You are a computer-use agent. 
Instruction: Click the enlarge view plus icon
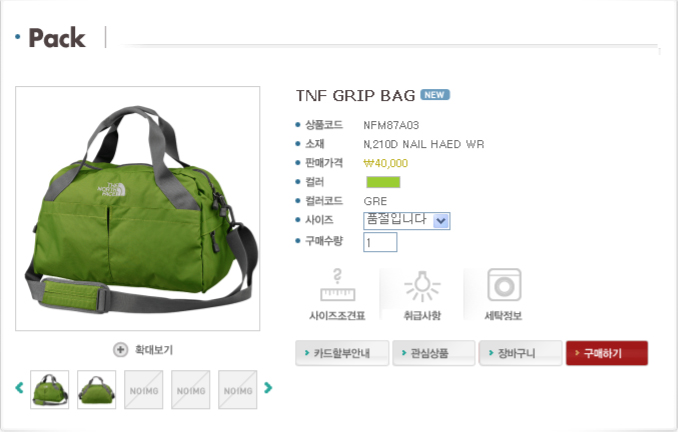point(120,350)
